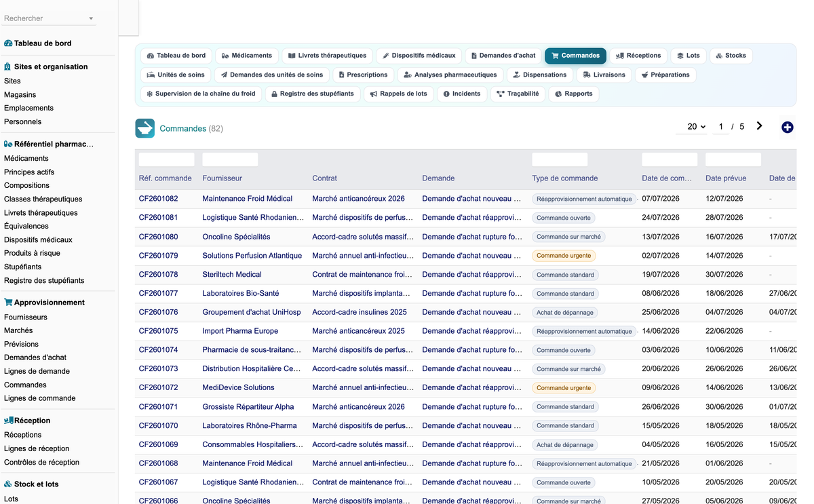Open the Livraisons tab
814x504 pixels.
click(x=604, y=75)
